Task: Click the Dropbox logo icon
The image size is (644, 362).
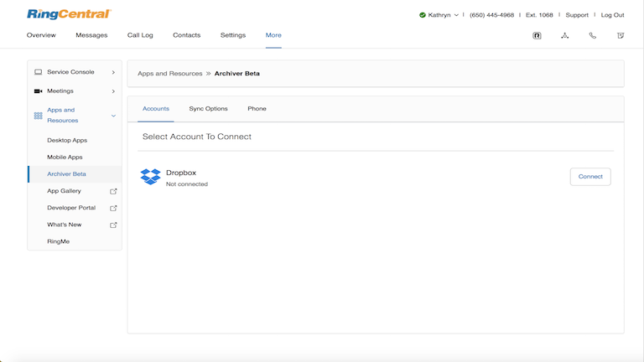Action: click(150, 177)
